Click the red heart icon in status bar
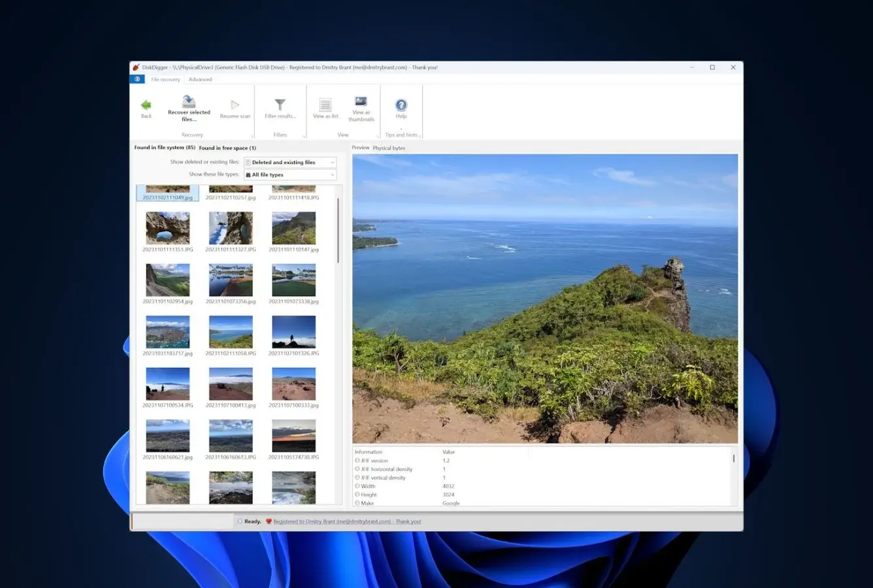 [269, 521]
